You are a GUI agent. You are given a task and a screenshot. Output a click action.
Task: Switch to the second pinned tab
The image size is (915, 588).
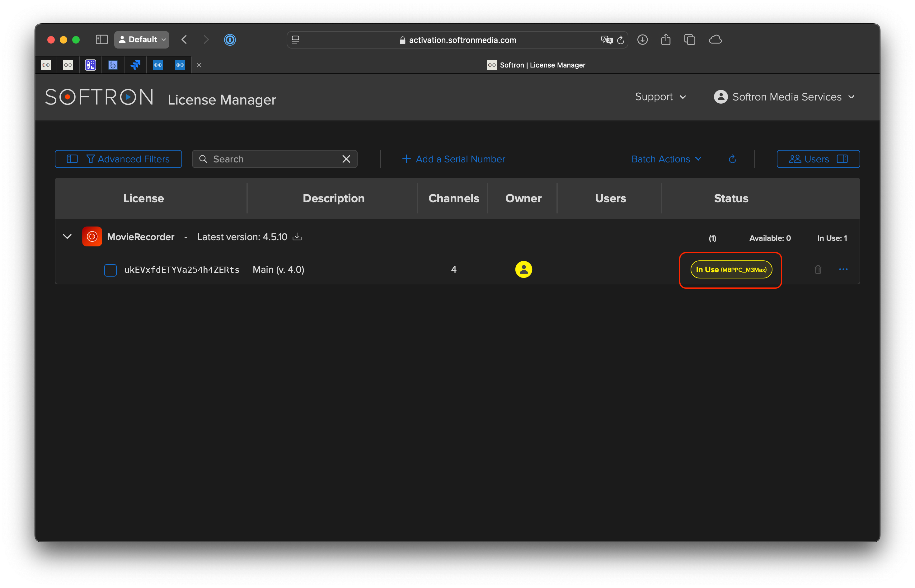(68, 65)
